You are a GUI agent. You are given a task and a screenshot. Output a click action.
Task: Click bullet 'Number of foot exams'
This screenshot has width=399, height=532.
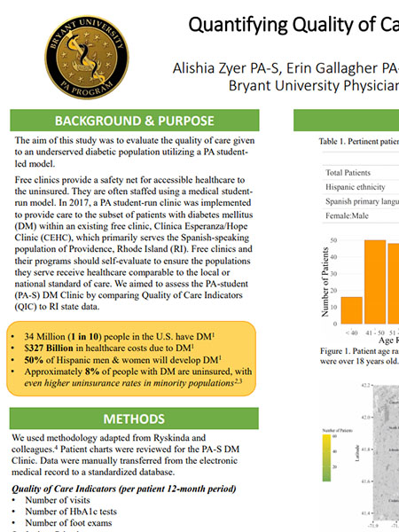(x=68, y=522)
